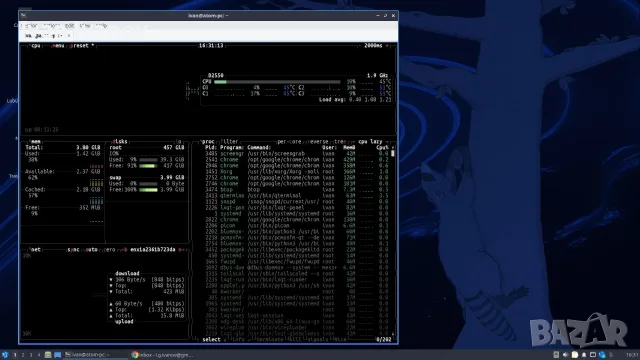Activate the Chrome Inbox taskbar entry
Image resolution: width=640 pixels, height=360 pixels.
click(x=162, y=355)
